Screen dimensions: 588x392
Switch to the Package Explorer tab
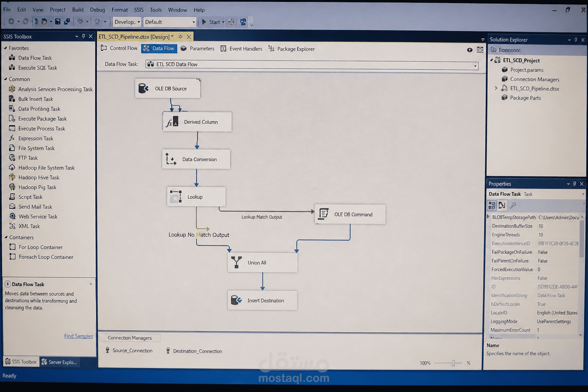tap(292, 49)
